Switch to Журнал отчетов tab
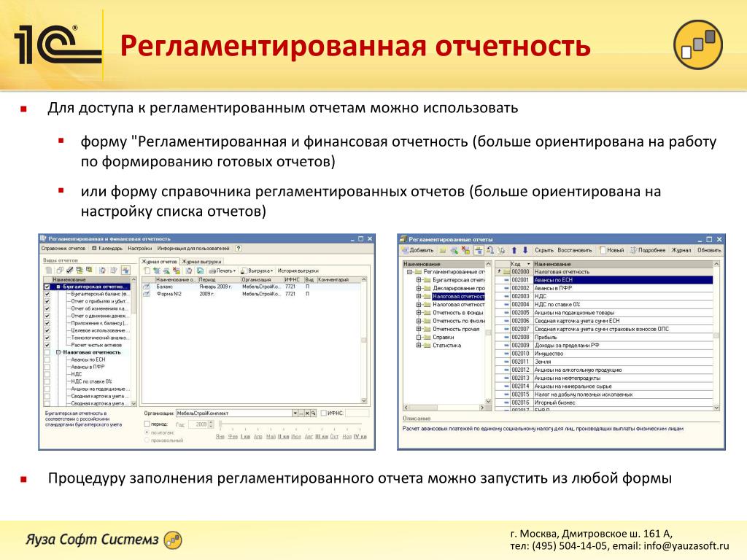Screen dimensions: 747x560 pos(159,262)
